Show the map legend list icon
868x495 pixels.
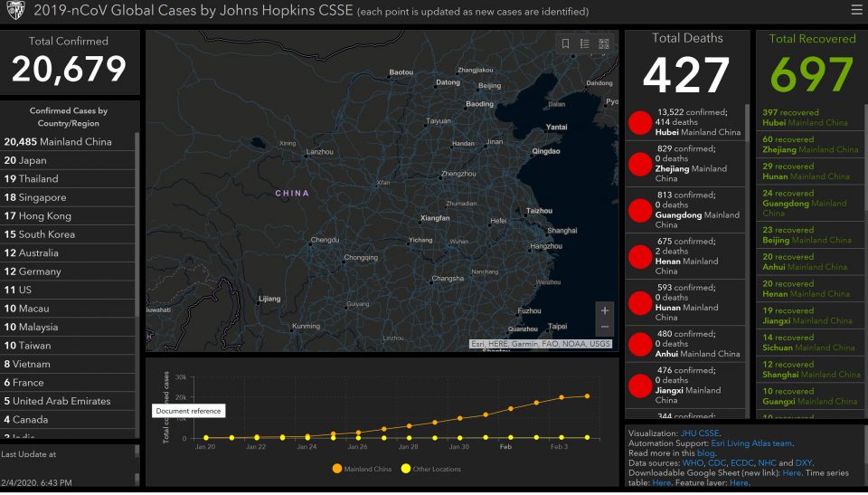[x=585, y=43]
